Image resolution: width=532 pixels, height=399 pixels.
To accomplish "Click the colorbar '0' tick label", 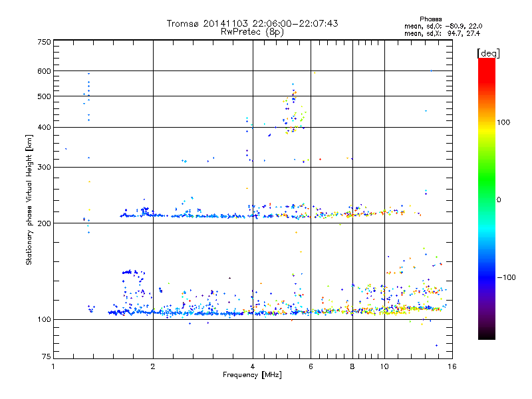I will point(499,200).
